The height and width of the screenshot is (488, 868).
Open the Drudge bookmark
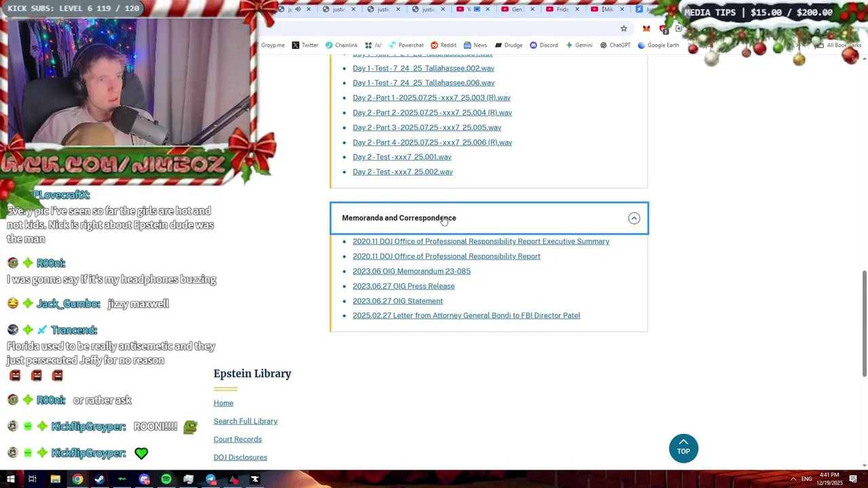pos(508,45)
